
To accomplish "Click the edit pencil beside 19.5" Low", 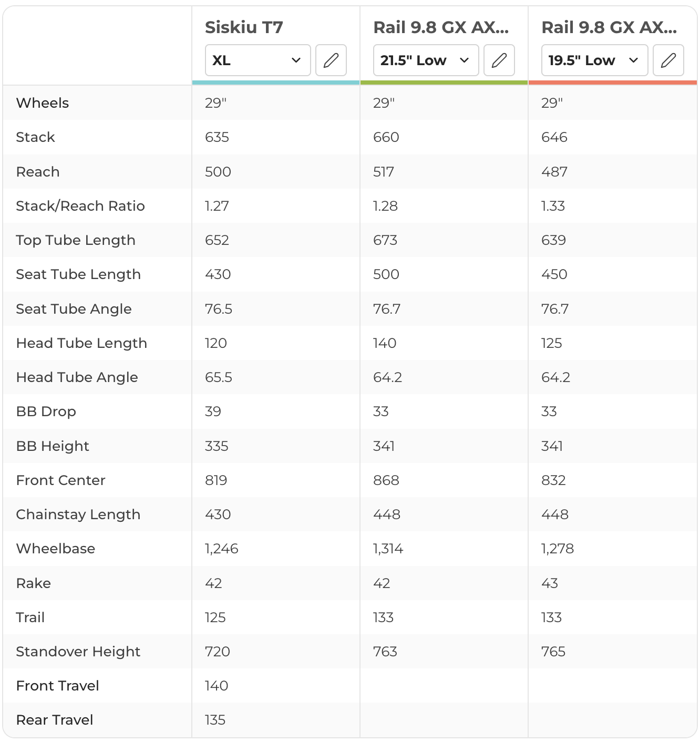I will tap(668, 60).
